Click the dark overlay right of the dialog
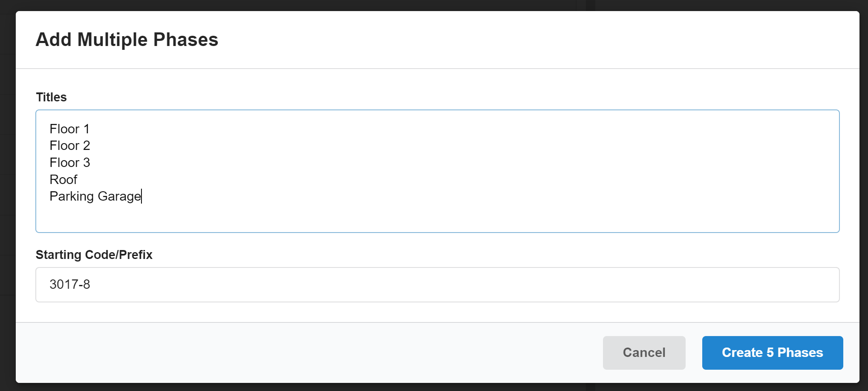Viewport: 868px width, 391px height. [864, 192]
